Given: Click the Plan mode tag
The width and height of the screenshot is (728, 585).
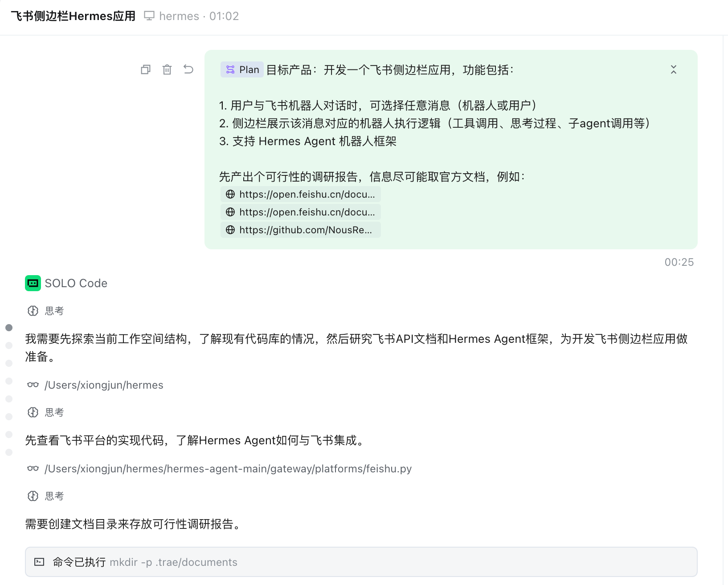Looking at the screenshot, I should pos(242,69).
